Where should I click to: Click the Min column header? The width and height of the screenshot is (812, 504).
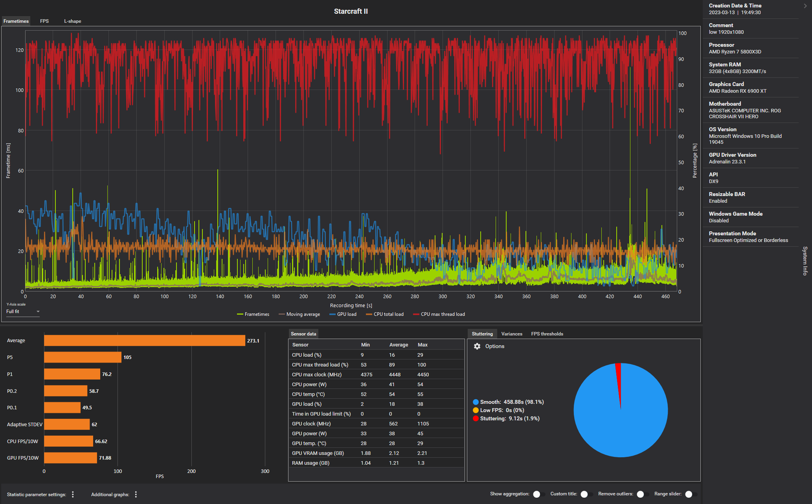tap(366, 345)
